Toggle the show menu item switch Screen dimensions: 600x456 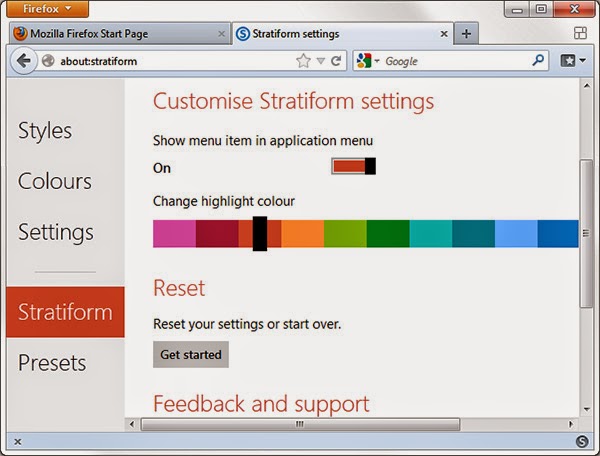tap(354, 166)
